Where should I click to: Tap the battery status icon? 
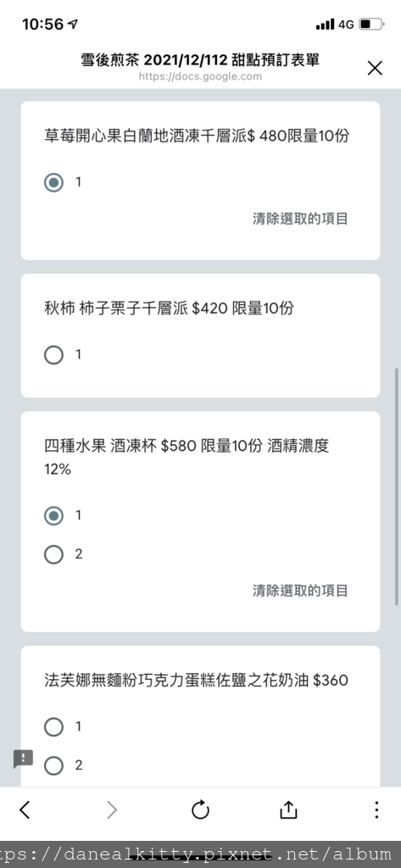pos(371,25)
